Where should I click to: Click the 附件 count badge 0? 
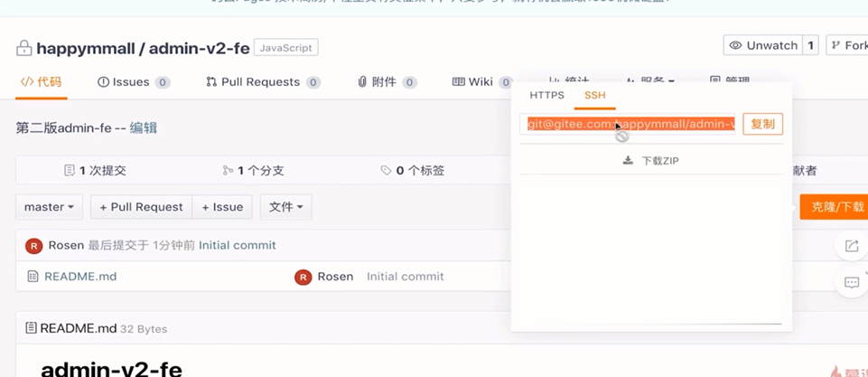(x=409, y=82)
